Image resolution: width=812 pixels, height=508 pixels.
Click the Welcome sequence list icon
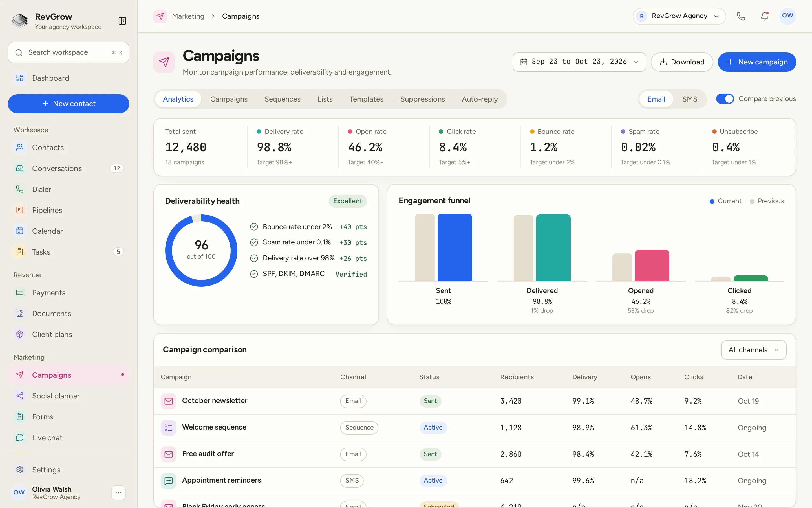(x=168, y=427)
